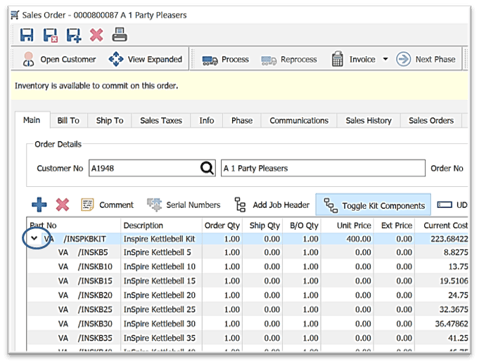479x364 pixels.
Task: Click the UD button in the line toolbar
Action: click(x=452, y=205)
